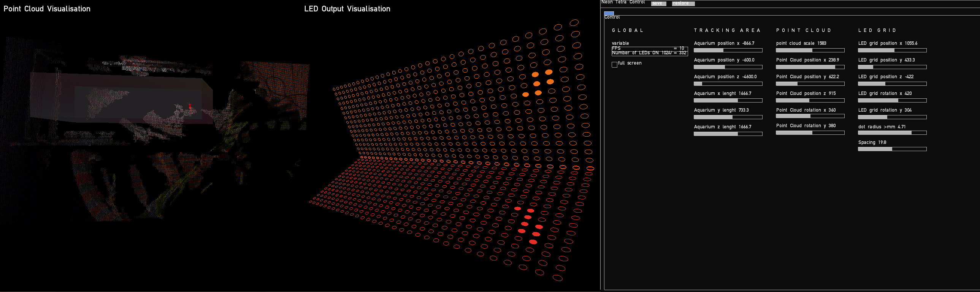Click the LED grid position x slider
Screen dimensions: 980x292
pyautogui.click(x=892, y=50)
